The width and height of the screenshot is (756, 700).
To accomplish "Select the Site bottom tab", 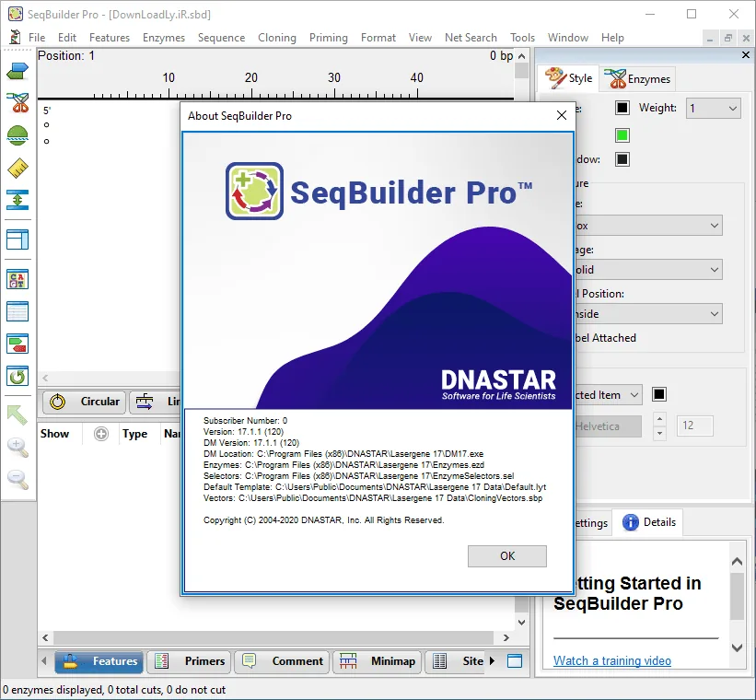I will (456, 661).
